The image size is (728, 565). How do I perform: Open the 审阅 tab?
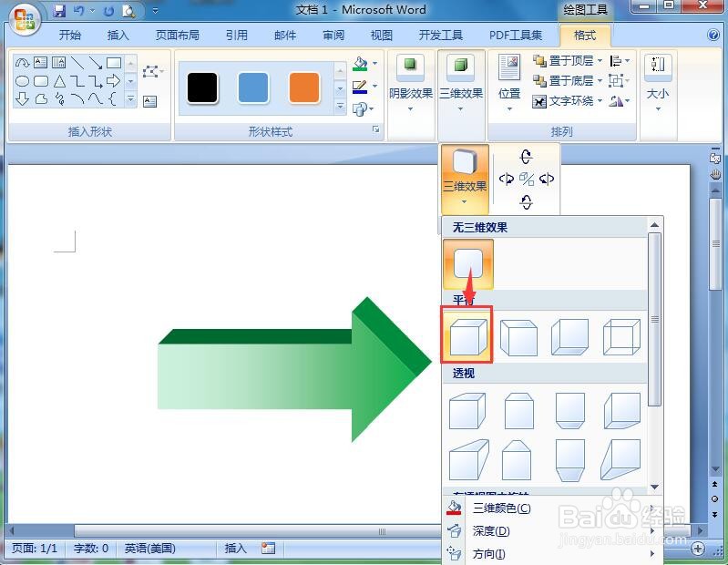[333, 36]
